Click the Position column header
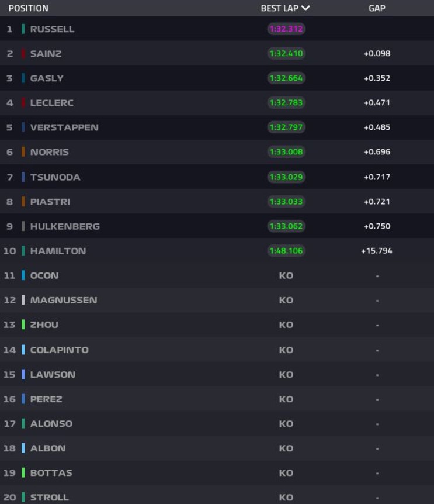This screenshot has height=504, width=434. tap(28, 8)
